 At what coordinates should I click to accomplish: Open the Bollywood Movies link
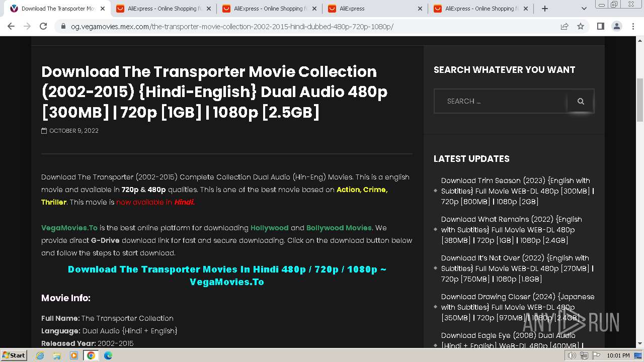point(339,228)
